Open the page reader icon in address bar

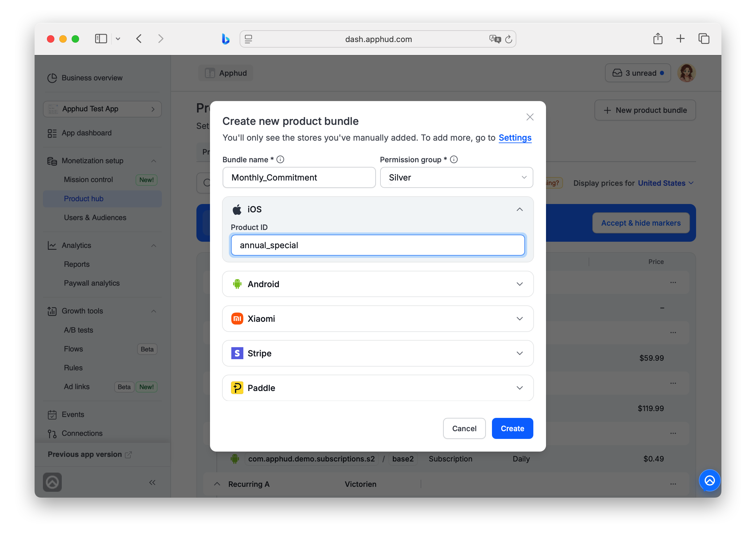(248, 39)
